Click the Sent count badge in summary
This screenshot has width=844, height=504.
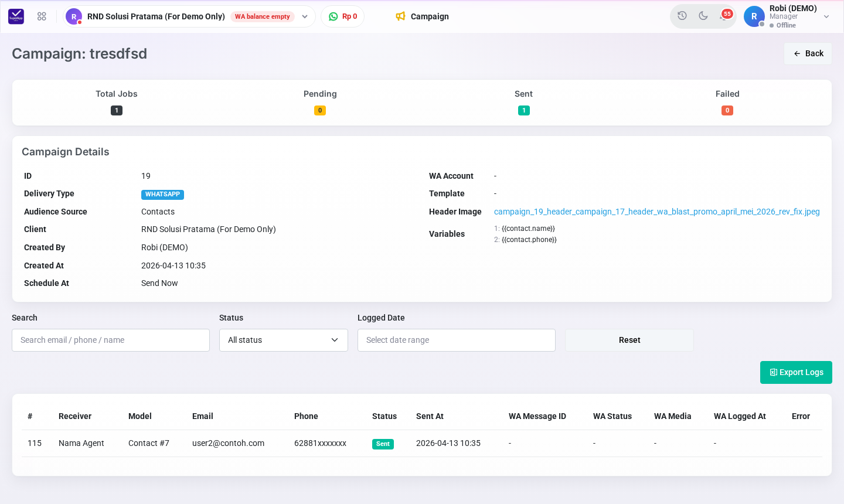pos(524,110)
